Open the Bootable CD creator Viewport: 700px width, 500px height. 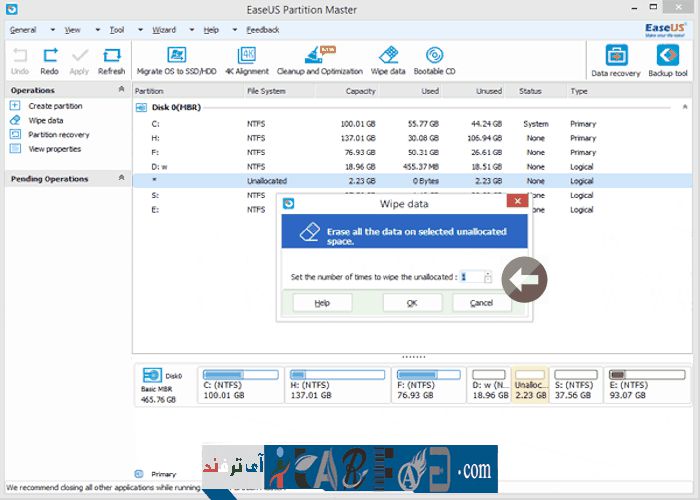click(x=435, y=56)
